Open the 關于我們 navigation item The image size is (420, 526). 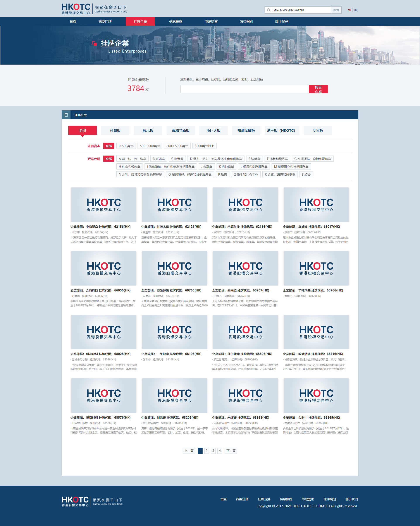click(282, 21)
